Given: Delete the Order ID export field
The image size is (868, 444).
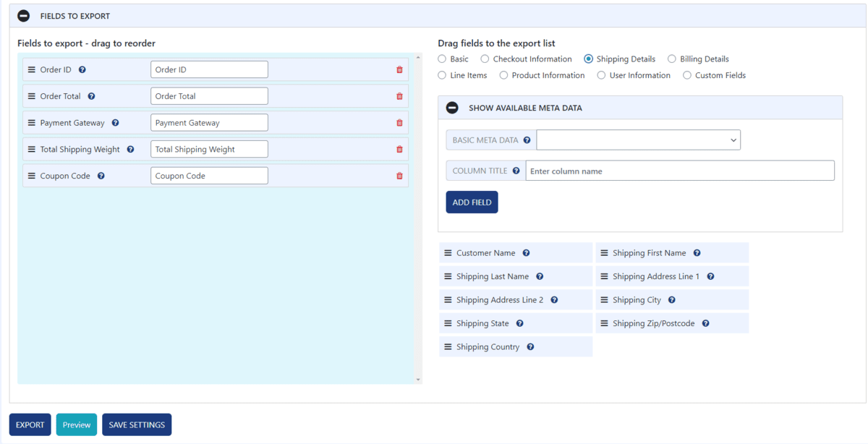Looking at the screenshot, I should point(399,69).
